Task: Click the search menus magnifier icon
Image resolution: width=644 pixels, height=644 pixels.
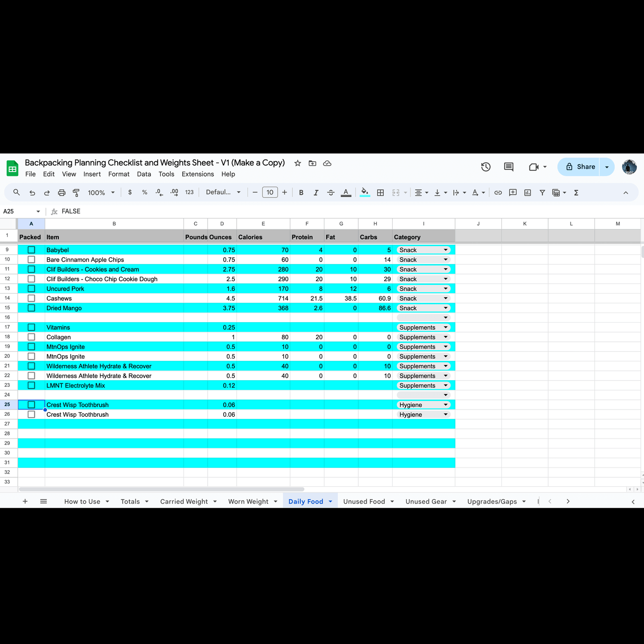Action: pos(16,193)
